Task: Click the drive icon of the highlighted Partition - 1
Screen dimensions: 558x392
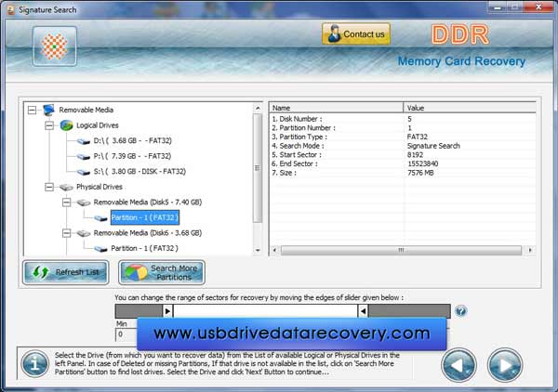Action: [x=100, y=218]
